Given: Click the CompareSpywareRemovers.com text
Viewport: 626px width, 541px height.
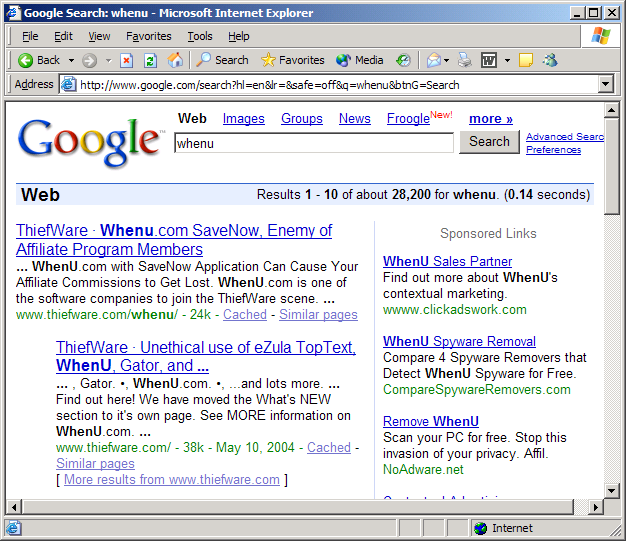Looking at the screenshot, I should (477, 390).
